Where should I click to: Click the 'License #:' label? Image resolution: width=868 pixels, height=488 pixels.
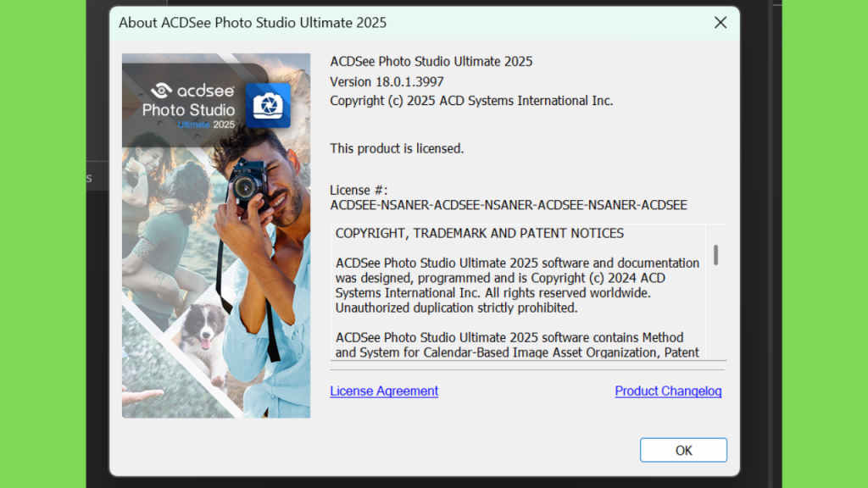359,190
